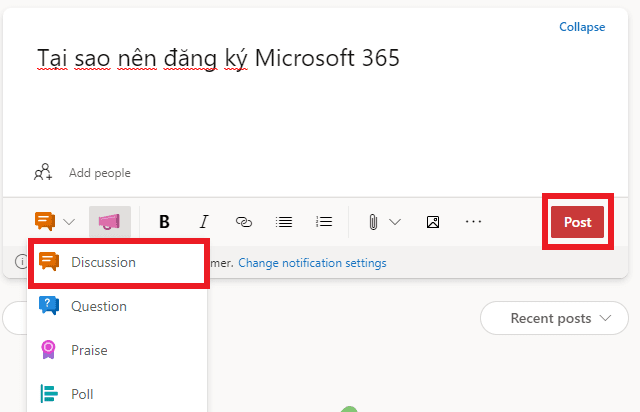
Task: Select Discussion from the post type menu
Action: point(118,262)
